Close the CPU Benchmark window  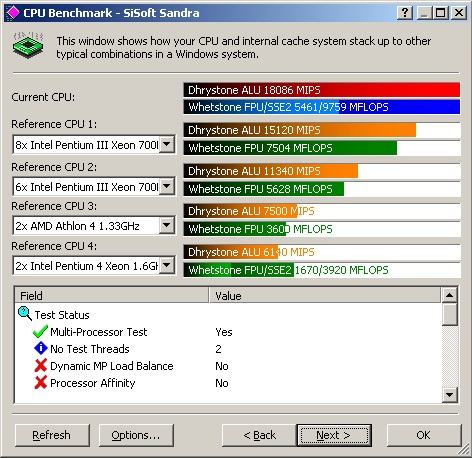(x=459, y=13)
